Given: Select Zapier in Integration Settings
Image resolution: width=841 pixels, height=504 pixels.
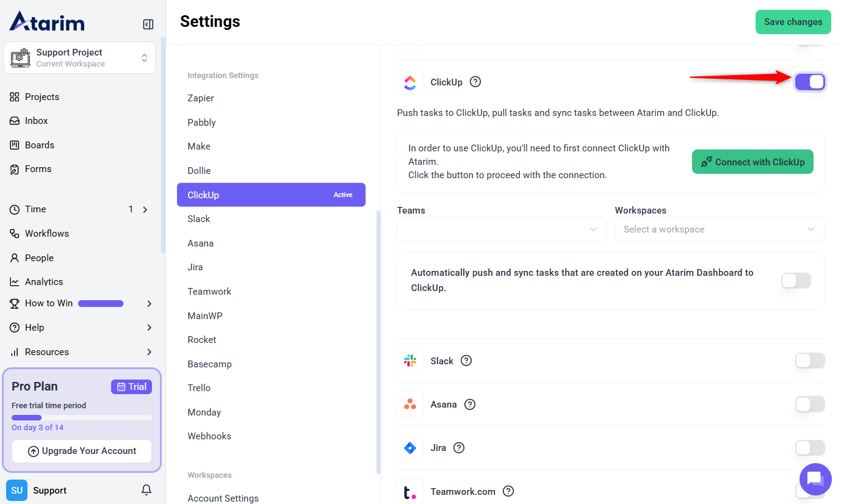Looking at the screenshot, I should pos(201,98).
